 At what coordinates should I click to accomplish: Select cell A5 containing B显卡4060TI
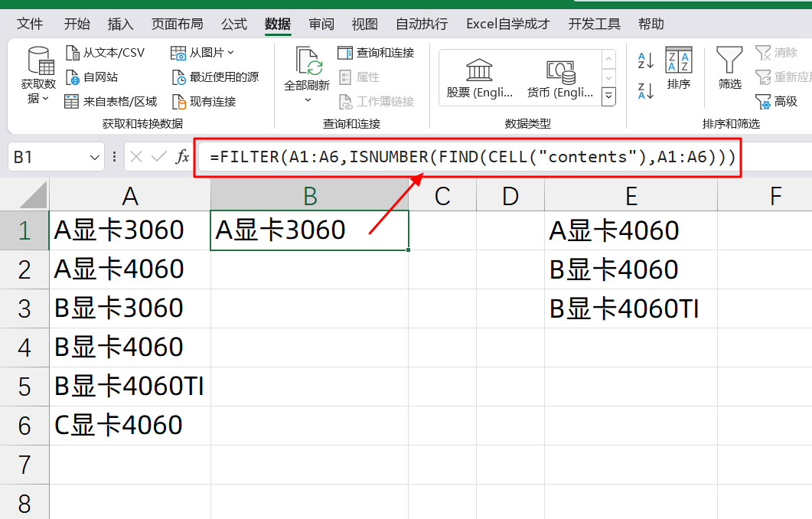[130, 387]
